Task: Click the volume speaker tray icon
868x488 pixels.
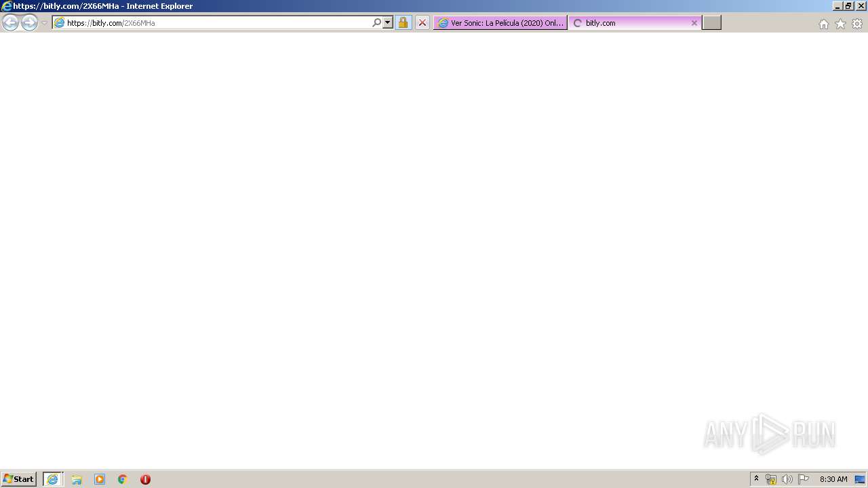Action: click(787, 479)
